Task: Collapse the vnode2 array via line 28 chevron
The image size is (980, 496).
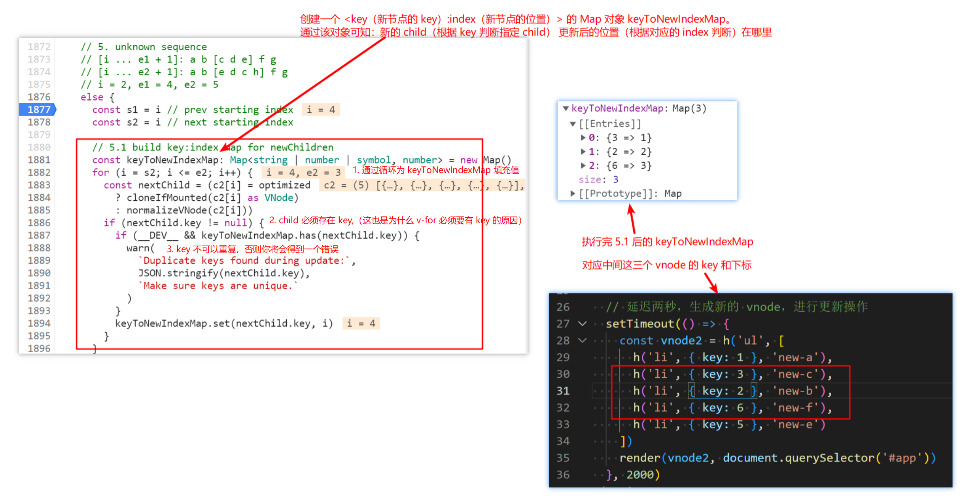Action: click(583, 340)
